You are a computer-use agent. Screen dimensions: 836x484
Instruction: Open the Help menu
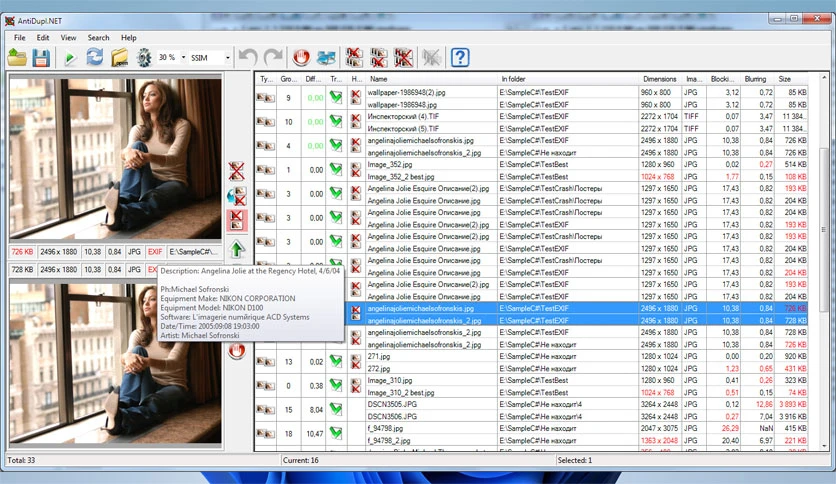[x=128, y=38]
